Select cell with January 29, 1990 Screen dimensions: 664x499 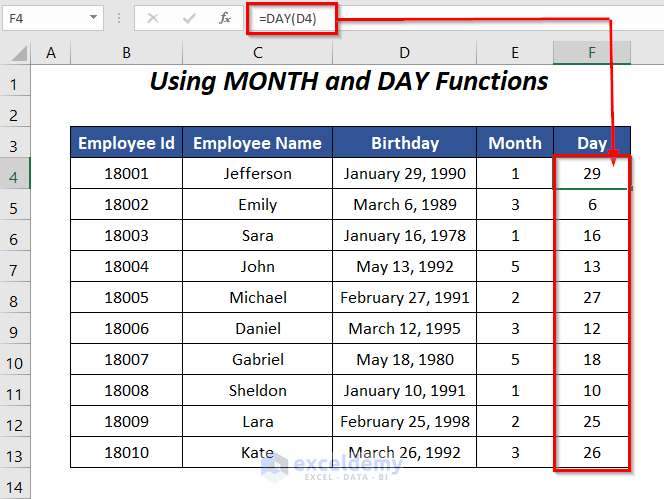[x=404, y=173]
